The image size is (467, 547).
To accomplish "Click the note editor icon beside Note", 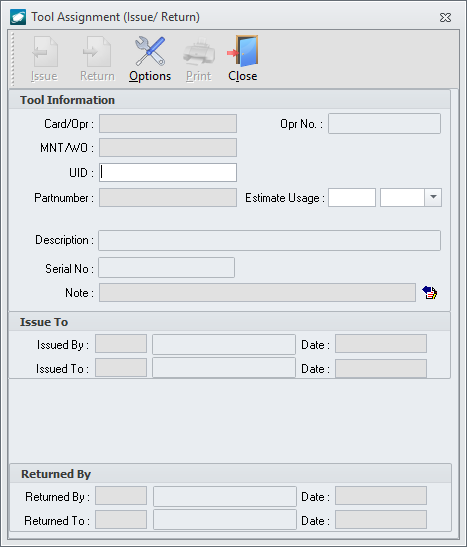I will 430,292.
